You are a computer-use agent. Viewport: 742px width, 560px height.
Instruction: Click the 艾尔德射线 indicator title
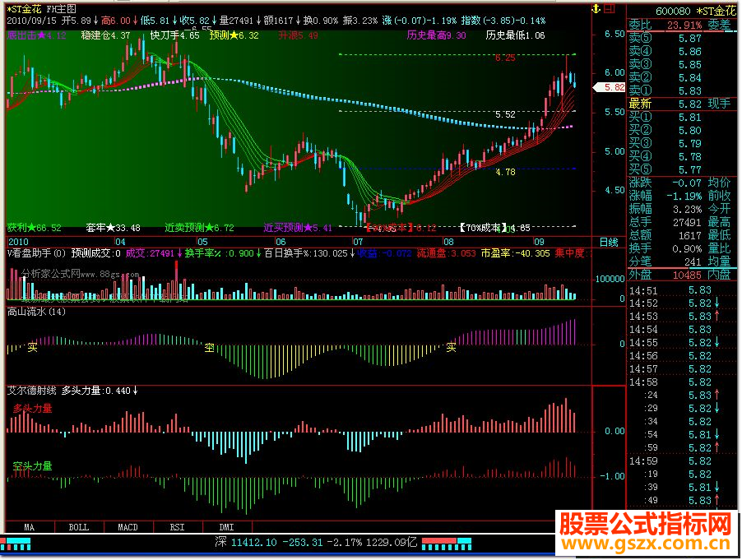[x=32, y=391]
